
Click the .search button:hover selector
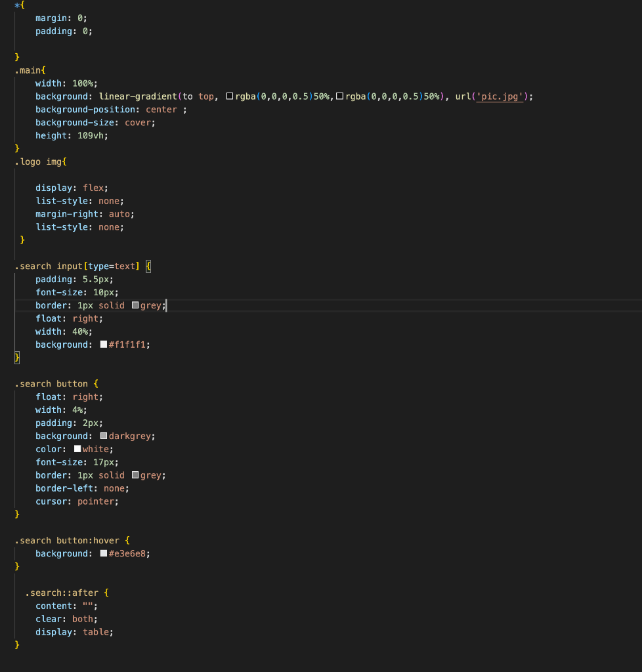point(69,540)
